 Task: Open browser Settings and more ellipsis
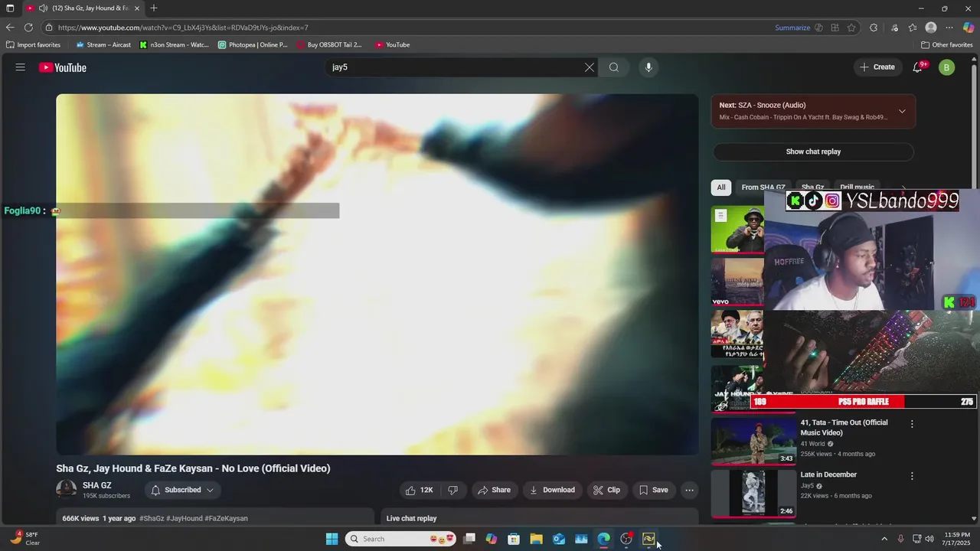pos(949,28)
